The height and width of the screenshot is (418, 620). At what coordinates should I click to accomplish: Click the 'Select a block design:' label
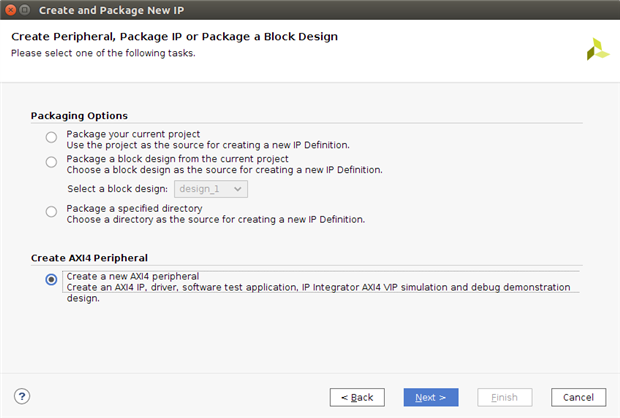[x=118, y=188]
